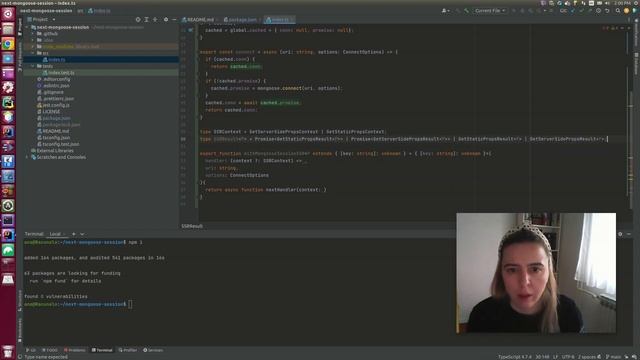Screen dimensions: 640x360
Task: Click the Git update project arrow icon
Action: click(x=572, y=11)
